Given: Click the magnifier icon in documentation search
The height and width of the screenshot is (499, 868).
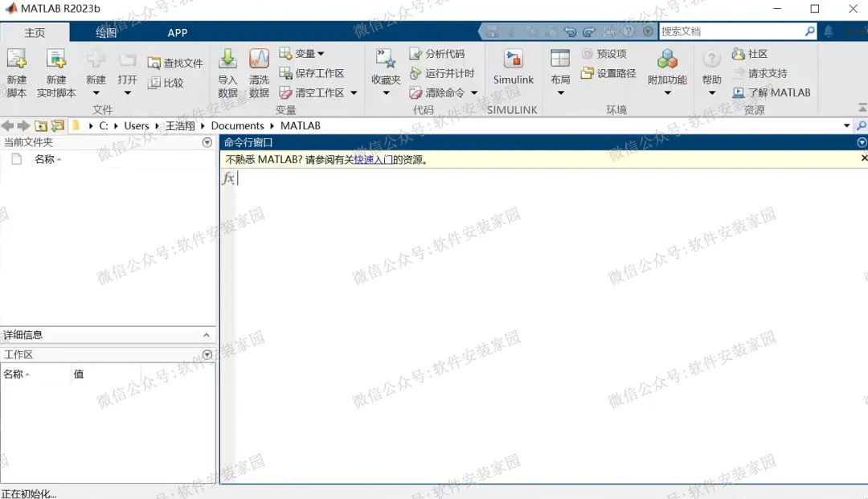Looking at the screenshot, I should tap(809, 31).
